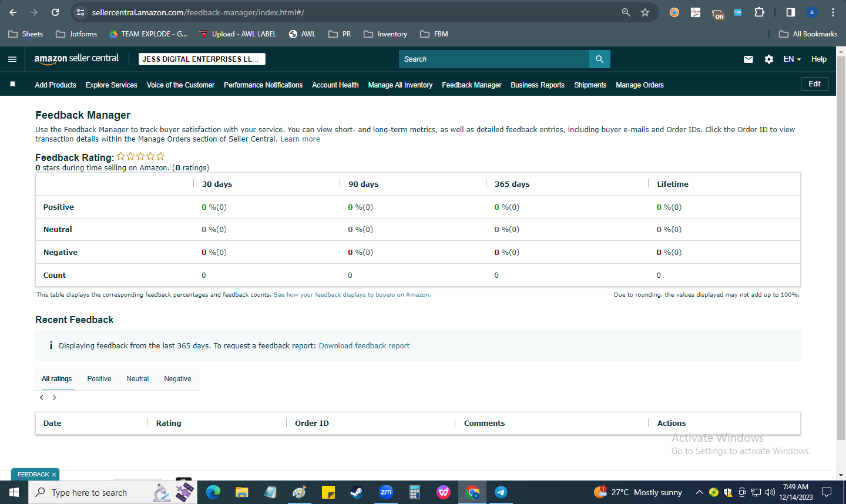The image size is (846, 504).
Task: Open the Inventory bookmark folder
Action: 385,34
